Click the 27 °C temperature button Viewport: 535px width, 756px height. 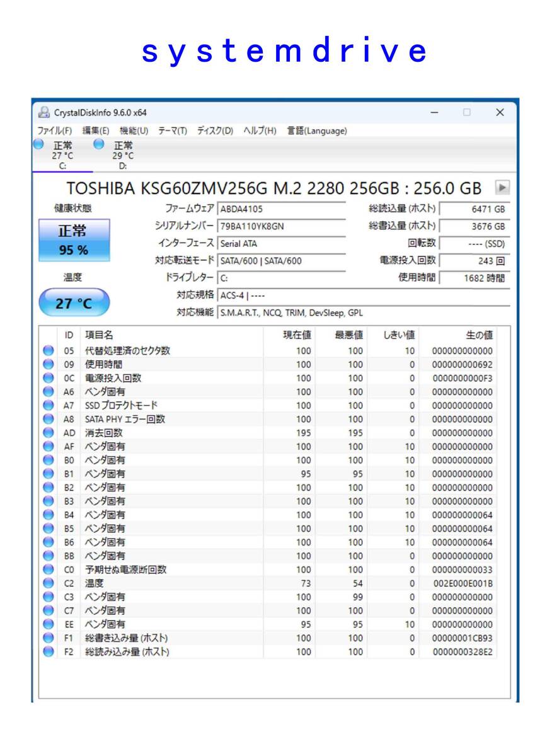coord(74,303)
